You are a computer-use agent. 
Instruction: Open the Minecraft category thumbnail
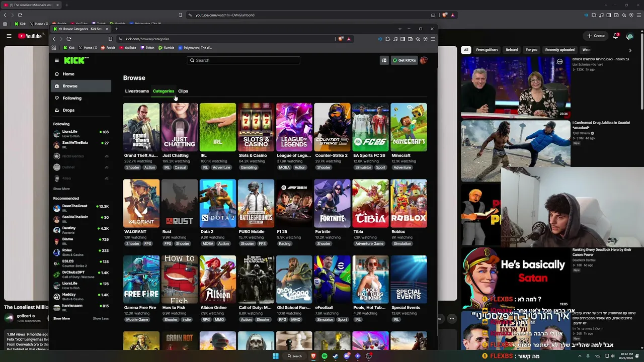[409, 127]
